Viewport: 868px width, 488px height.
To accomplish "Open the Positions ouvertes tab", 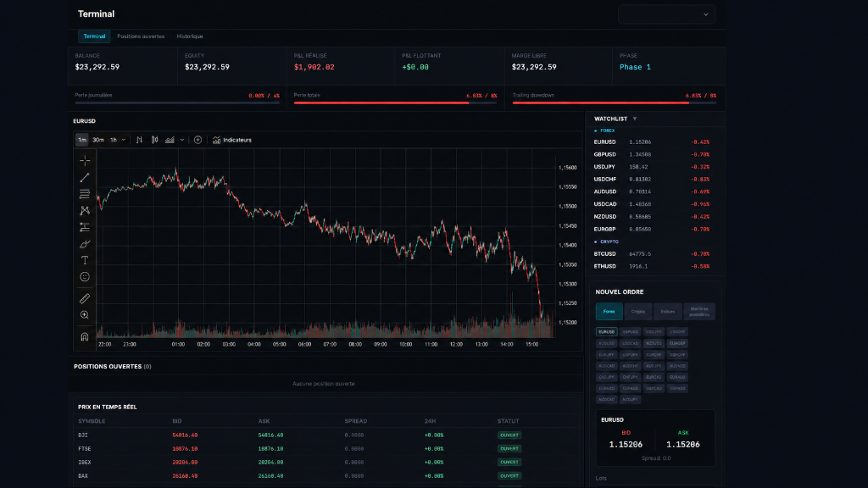I will pyautogui.click(x=141, y=36).
